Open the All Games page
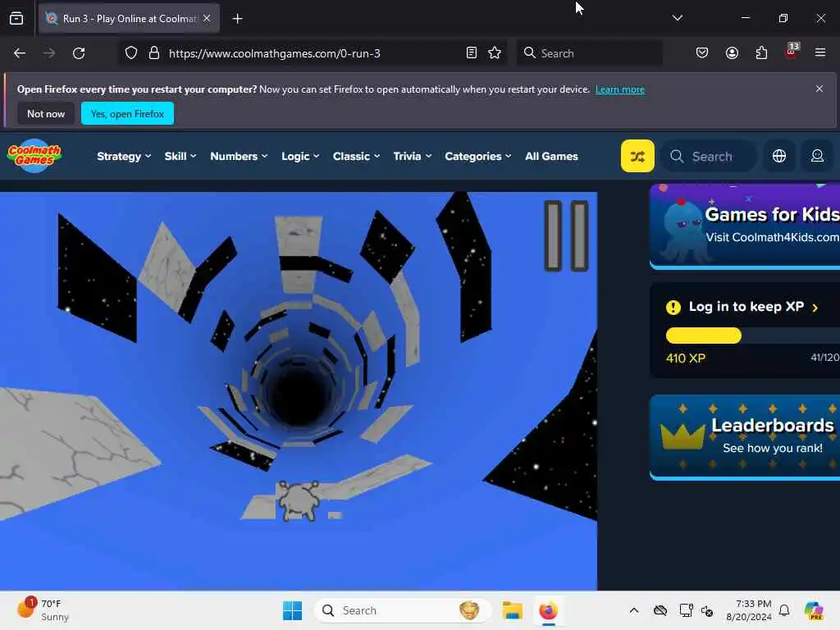The image size is (840, 630). click(x=551, y=157)
